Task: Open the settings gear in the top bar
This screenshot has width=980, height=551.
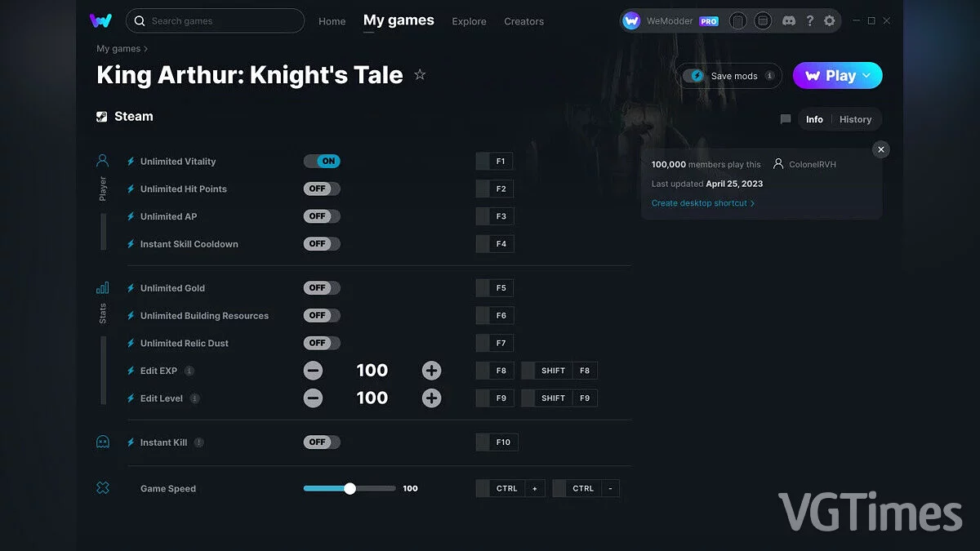Action: pos(829,20)
